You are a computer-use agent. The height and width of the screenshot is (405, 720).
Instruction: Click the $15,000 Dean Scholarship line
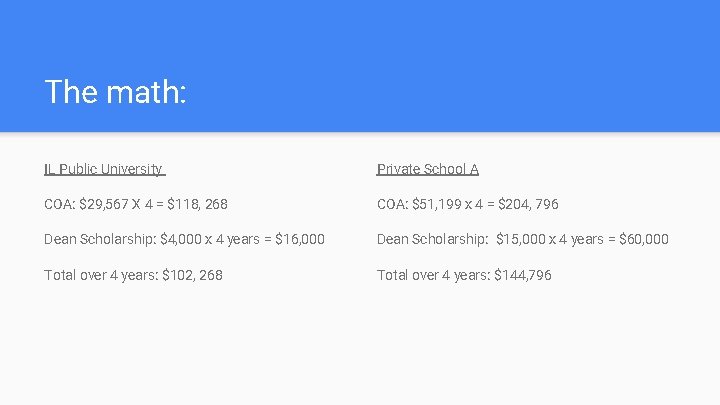pos(523,239)
